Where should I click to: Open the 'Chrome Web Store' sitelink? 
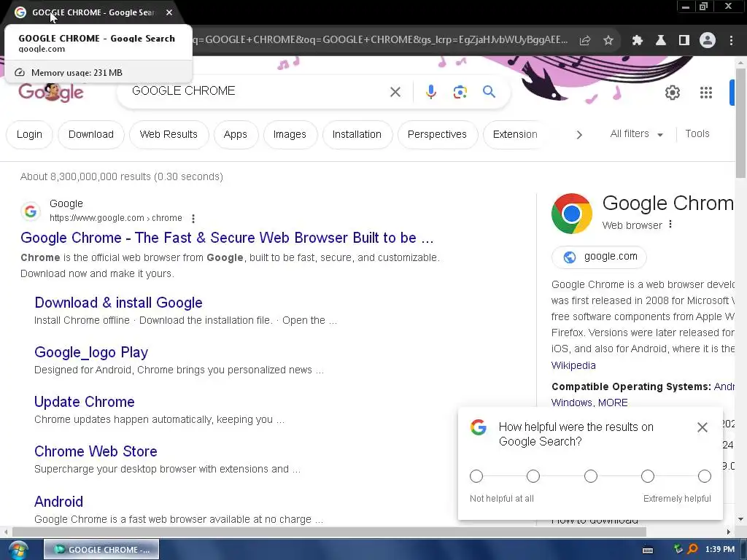[96, 451]
